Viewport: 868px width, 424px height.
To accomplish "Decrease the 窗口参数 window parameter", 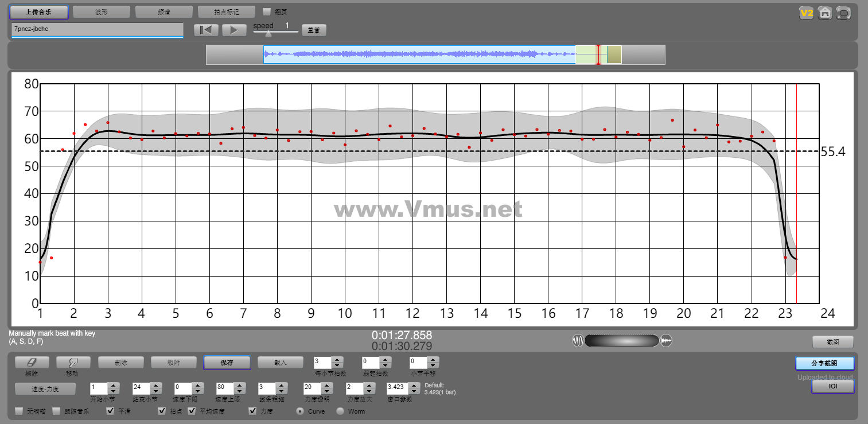I will point(415,391).
